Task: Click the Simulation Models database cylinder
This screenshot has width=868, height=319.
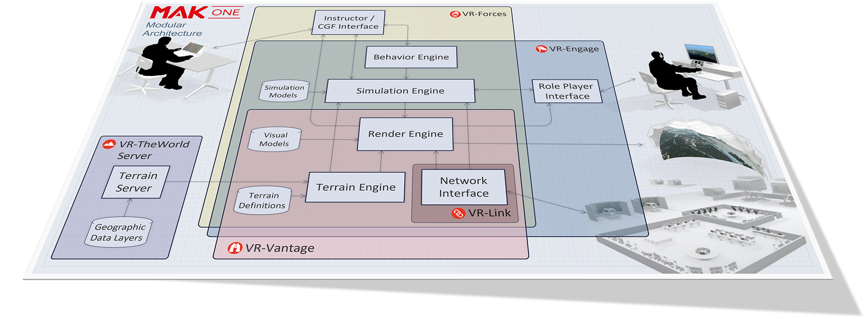Action: (284, 91)
